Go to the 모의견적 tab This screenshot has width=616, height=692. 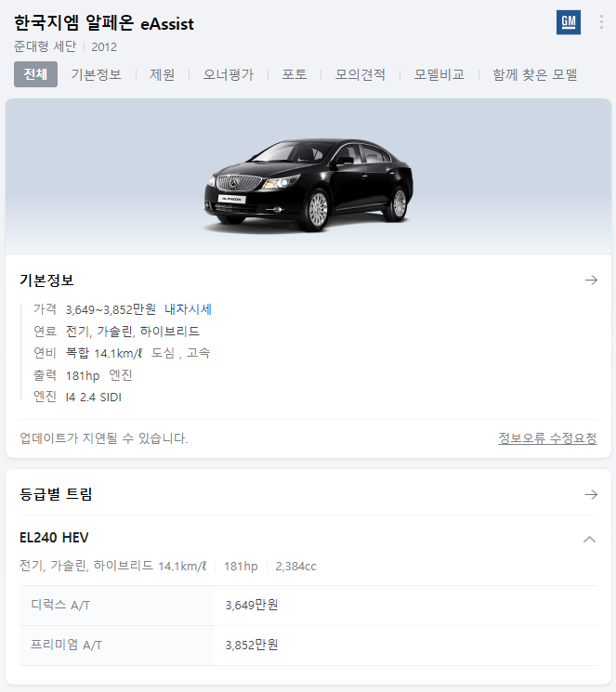tap(360, 74)
